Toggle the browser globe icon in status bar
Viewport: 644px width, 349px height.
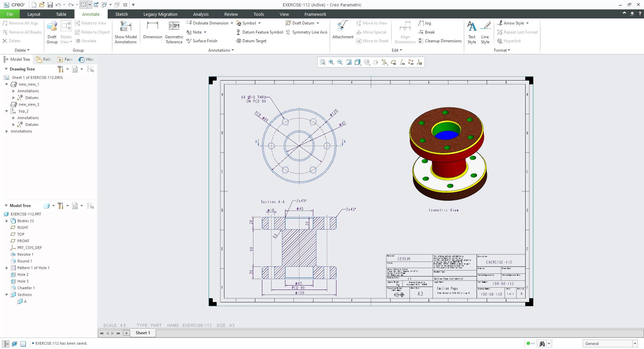14,344
